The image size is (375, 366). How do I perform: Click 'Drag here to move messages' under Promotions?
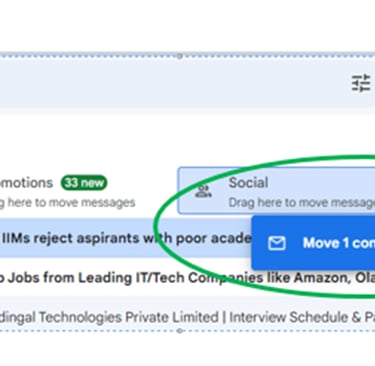tap(68, 202)
